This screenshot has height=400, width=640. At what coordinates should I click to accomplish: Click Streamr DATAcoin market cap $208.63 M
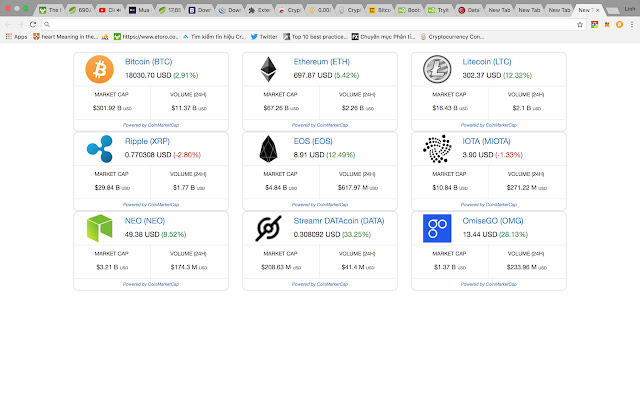pyautogui.click(x=281, y=267)
